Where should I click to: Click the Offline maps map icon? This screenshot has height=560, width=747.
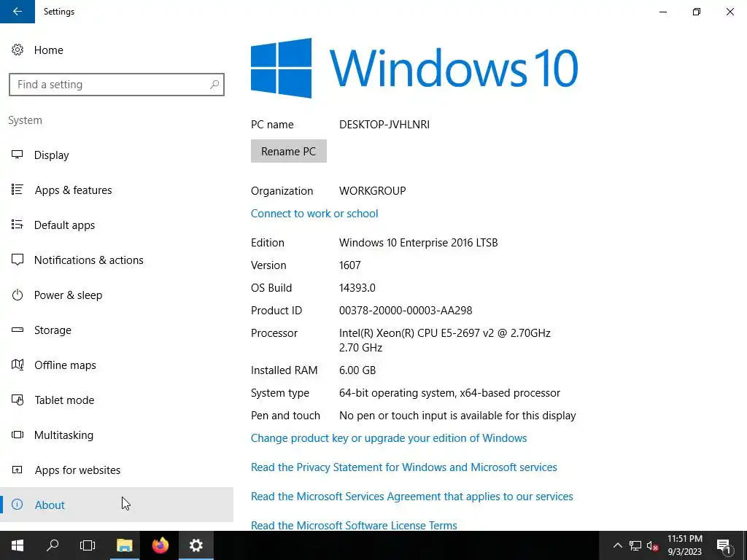click(x=18, y=365)
